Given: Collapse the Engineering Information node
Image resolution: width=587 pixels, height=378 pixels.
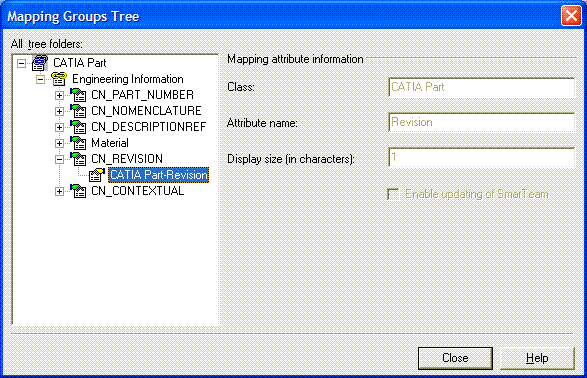Looking at the screenshot, I should pos(40,79).
